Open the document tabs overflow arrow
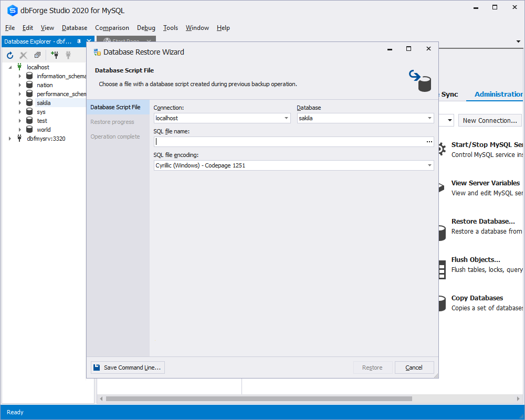 pyautogui.click(x=518, y=41)
